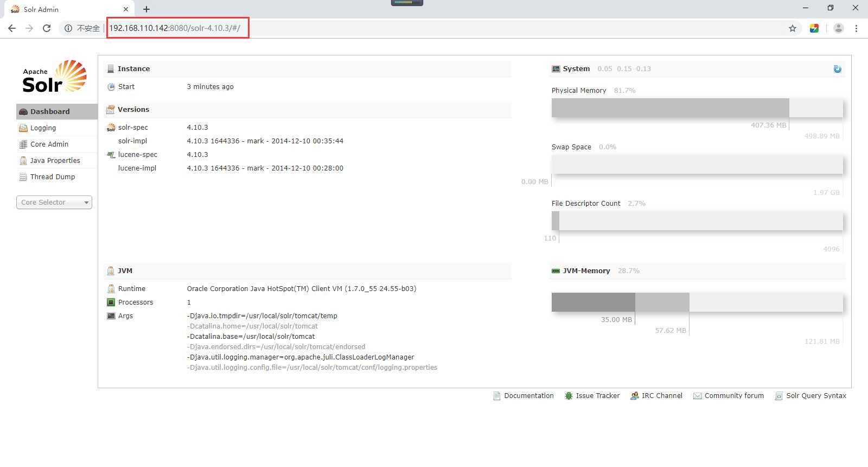Click the not-secure site info icon

click(68, 28)
